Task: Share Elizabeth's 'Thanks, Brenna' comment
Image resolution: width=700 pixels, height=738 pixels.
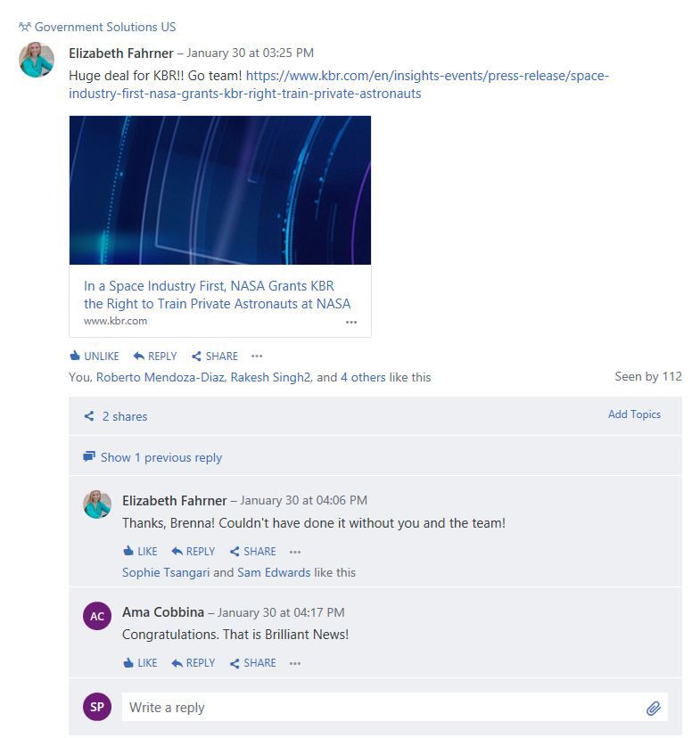Action: [x=252, y=551]
